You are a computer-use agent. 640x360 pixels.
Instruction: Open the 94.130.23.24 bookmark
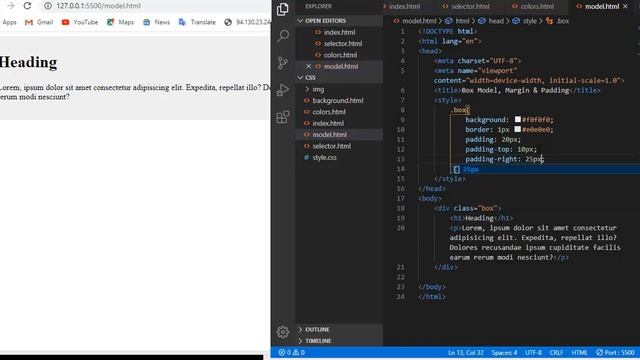248,22
